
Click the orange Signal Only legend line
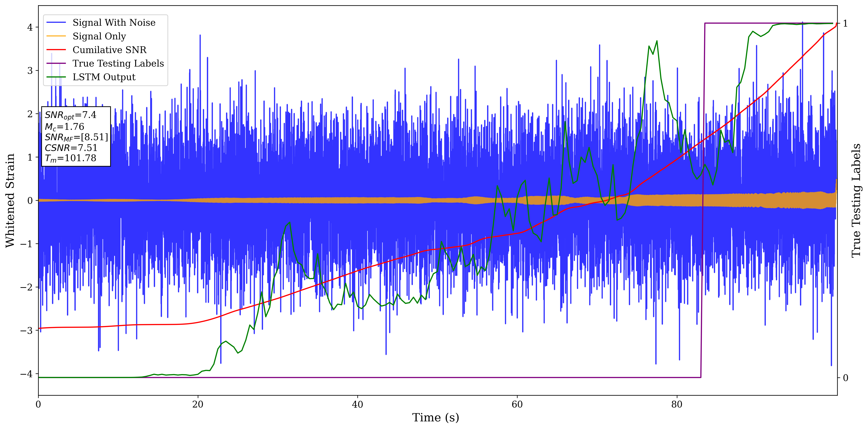56,36
